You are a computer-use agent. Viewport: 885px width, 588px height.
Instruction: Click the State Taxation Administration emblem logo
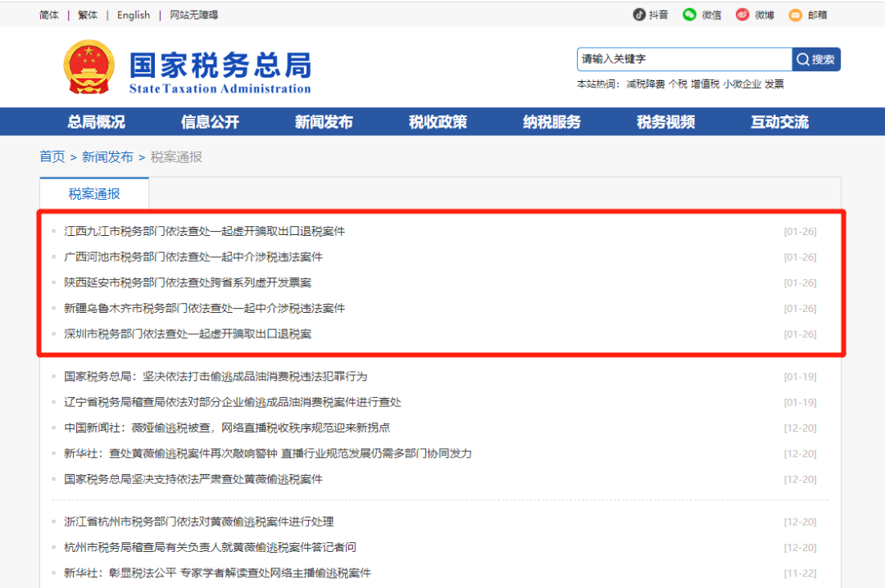(x=87, y=67)
